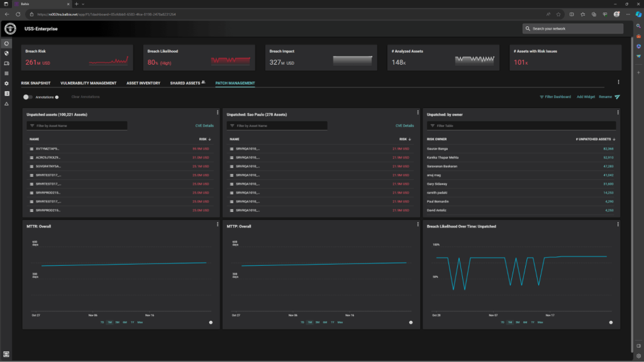Click the bottom-left panel icon in sidebar
The height and width of the screenshot is (362, 644).
pos(6,354)
